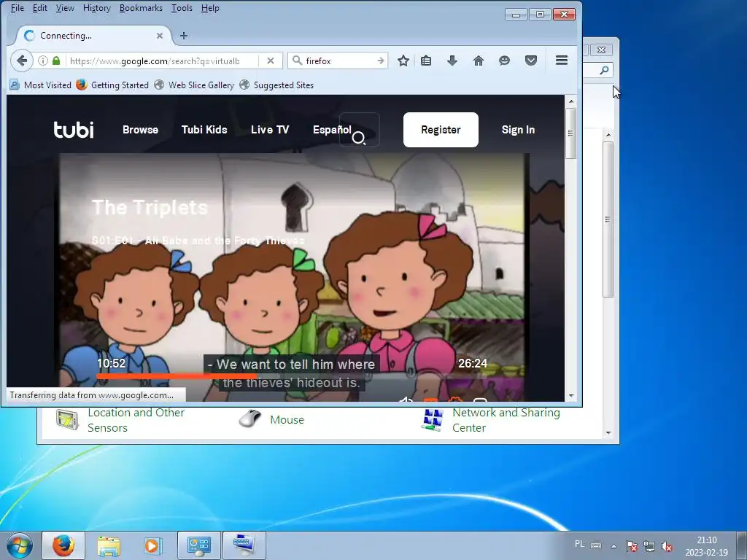Click Sign In on Tubi

point(518,130)
